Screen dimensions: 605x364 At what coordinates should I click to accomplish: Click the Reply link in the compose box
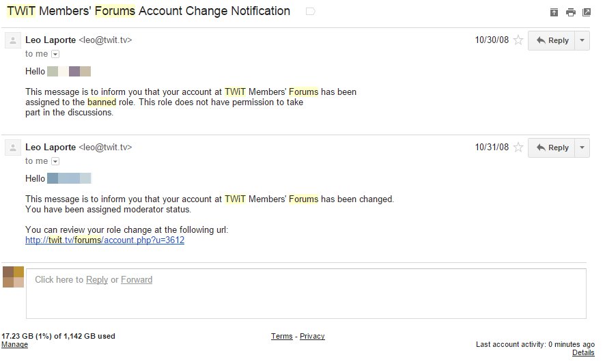pos(97,279)
